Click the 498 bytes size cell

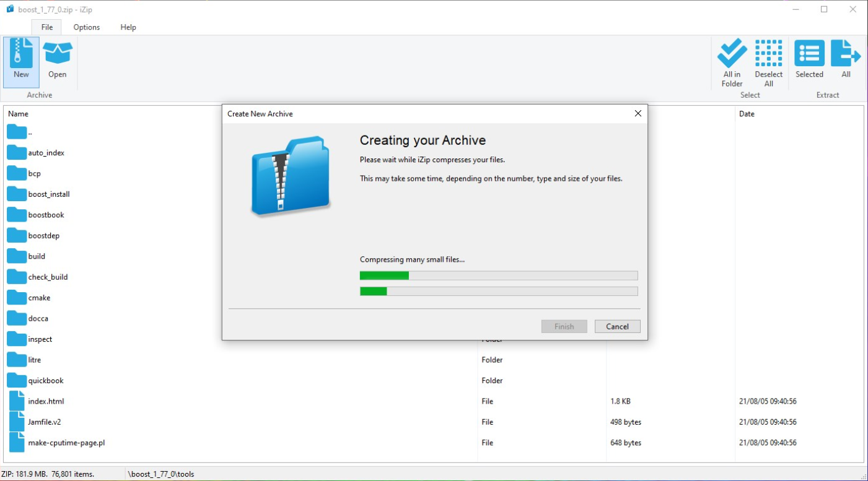click(x=626, y=422)
